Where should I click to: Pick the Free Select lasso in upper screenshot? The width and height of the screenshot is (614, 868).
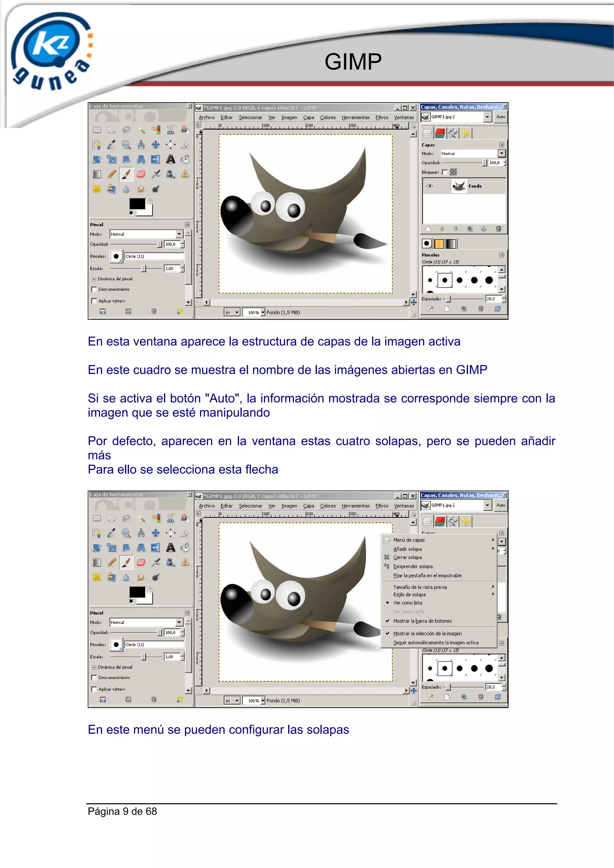click(126, 130)
